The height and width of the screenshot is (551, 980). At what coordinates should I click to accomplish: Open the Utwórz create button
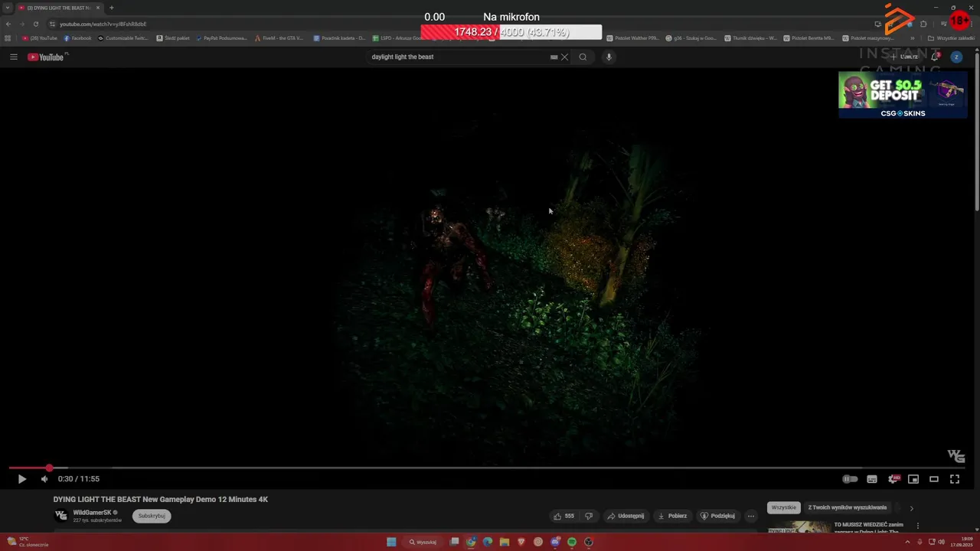[904, 57]
